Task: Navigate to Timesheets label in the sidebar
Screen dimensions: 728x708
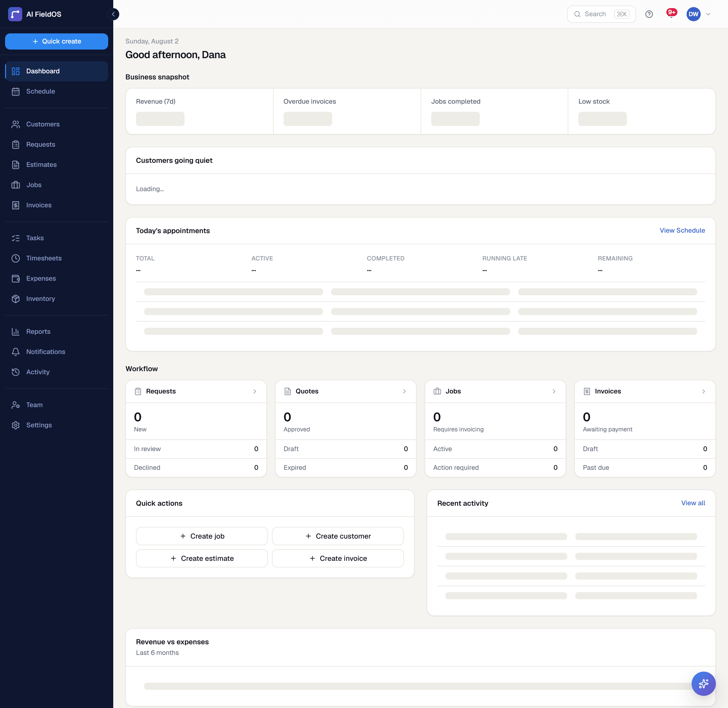Action: (x=44, y=258)
